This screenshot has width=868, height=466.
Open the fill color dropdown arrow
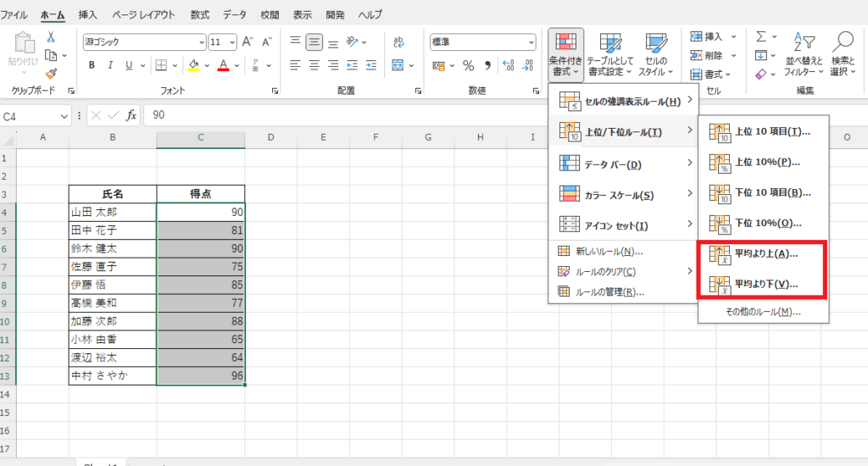207,65
